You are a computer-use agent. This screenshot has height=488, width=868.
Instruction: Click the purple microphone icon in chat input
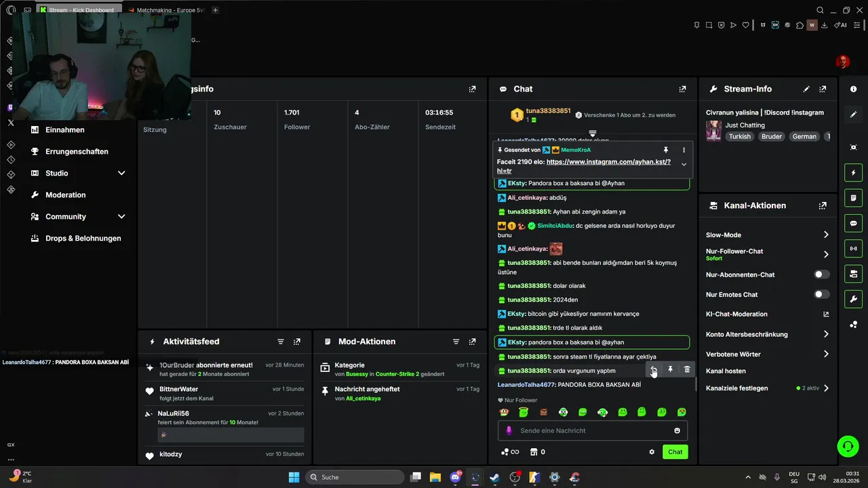coord(509,430)
